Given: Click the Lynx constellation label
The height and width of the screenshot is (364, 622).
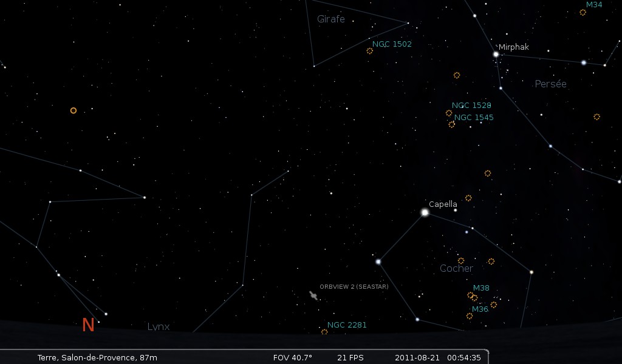Looking at the screenshot, I should click(159, 327).
